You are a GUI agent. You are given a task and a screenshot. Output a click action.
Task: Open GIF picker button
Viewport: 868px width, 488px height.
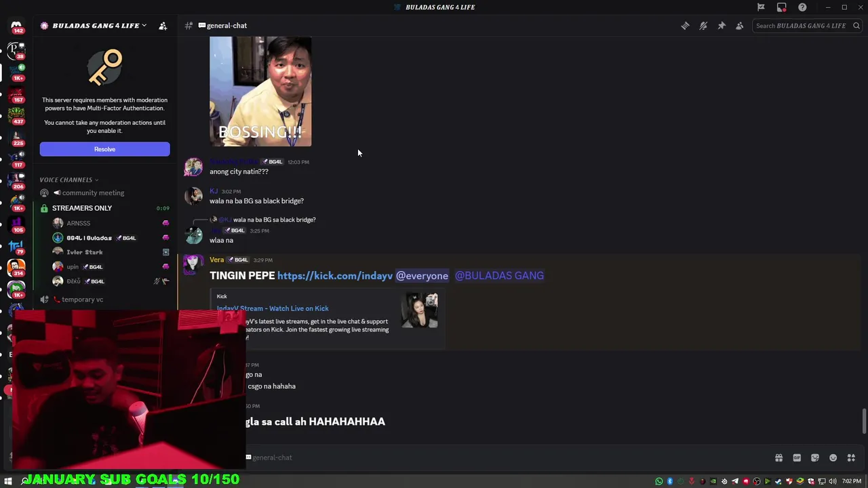click(x=797, y=457)
